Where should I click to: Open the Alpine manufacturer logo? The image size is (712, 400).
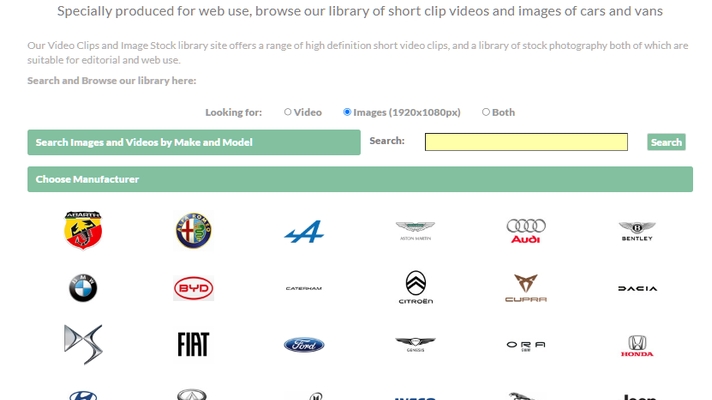pyautogui.click(x=304, y=232)
